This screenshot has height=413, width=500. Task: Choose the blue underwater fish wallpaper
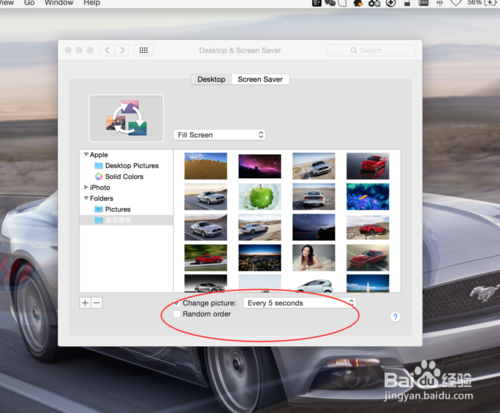pyautogui.click(x=368, y=197)
